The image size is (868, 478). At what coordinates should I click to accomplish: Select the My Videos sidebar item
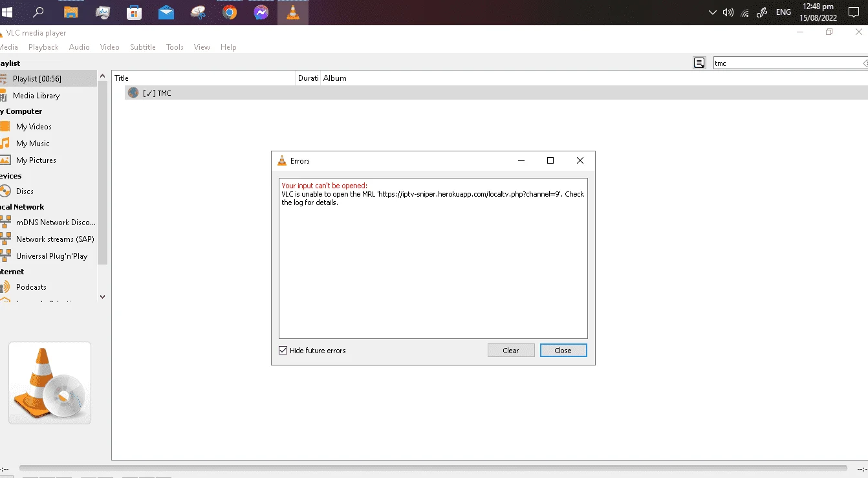pyautogui.click(x=34, y=127)
